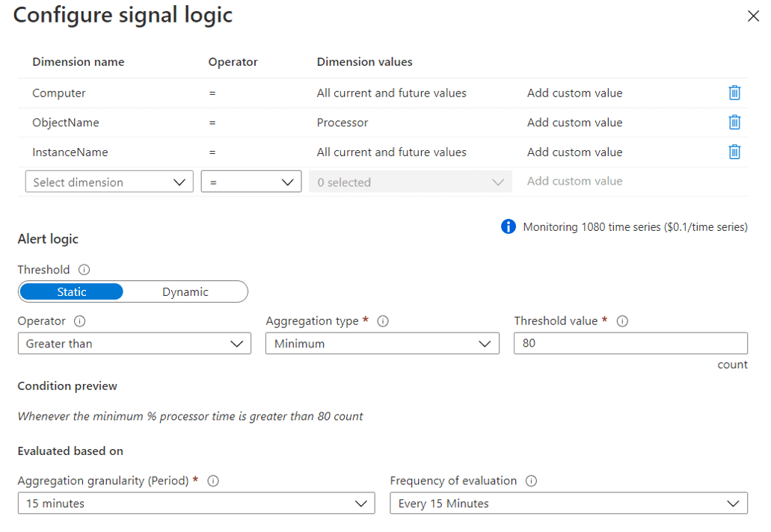
Task: Click the Threshold value info icon
Action: [622, 321]
